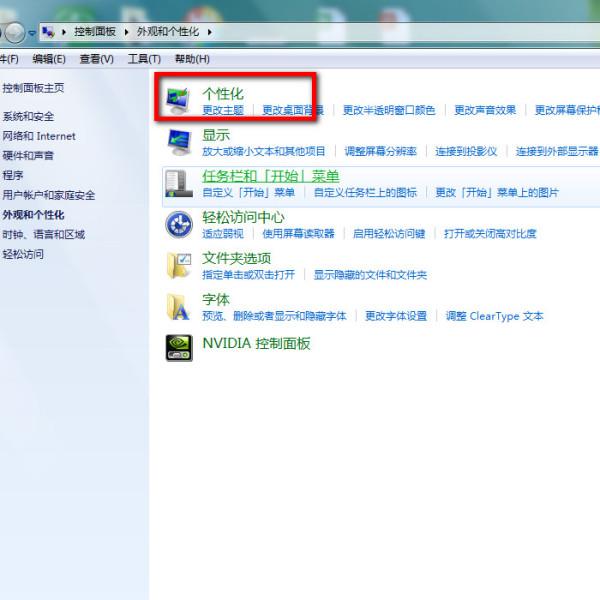The width and height of the screenshot is (600, 600).
Task: Click 显示隐藏的文件和文件夹 link
Action: [370, 275]
